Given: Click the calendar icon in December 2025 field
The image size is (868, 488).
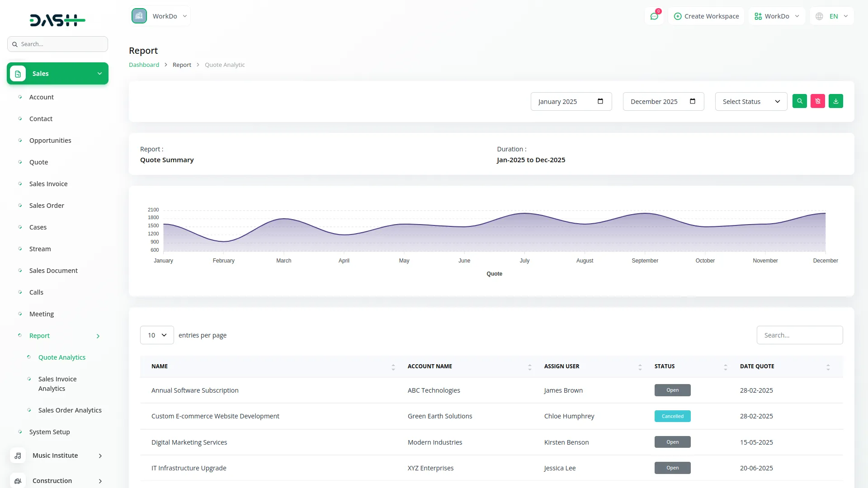Looking at the screenshot, I should 692,101.
